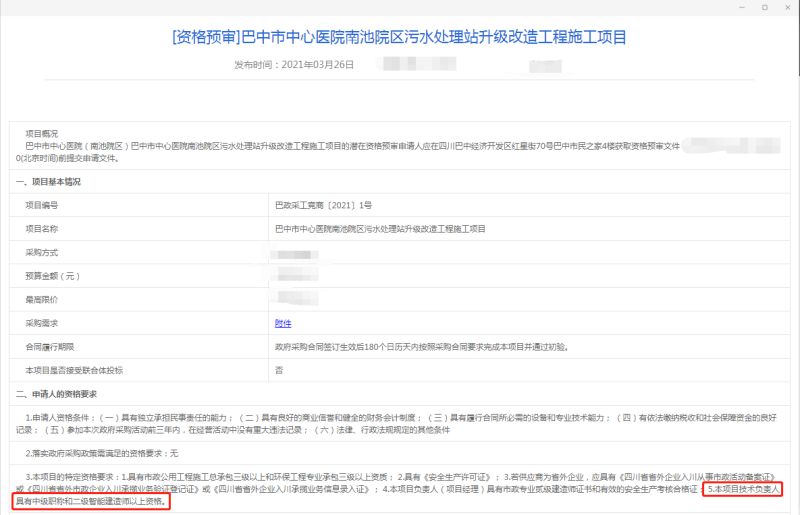Open the 附件 attachment link
The width and height of the screenshot is (800, 515).
[x=283, y=323]
